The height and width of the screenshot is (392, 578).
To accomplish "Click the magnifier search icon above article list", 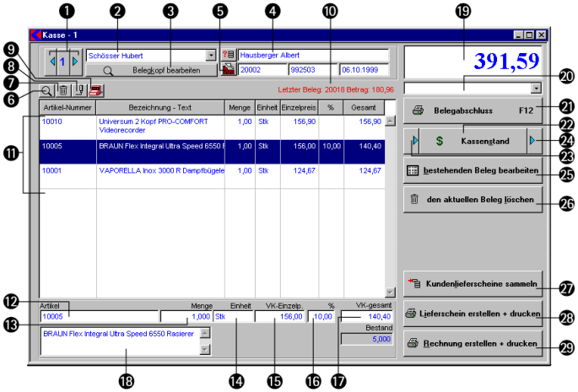I will tap(46, 90).
